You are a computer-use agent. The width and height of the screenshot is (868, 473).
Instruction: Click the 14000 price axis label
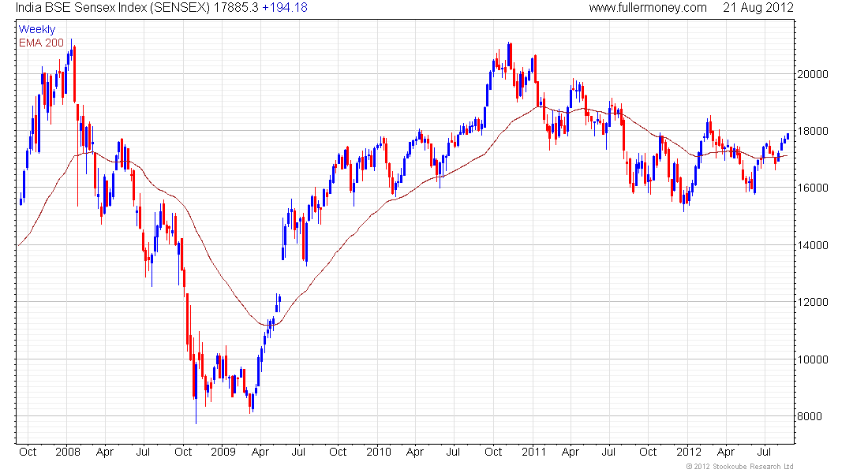point(813,245)
